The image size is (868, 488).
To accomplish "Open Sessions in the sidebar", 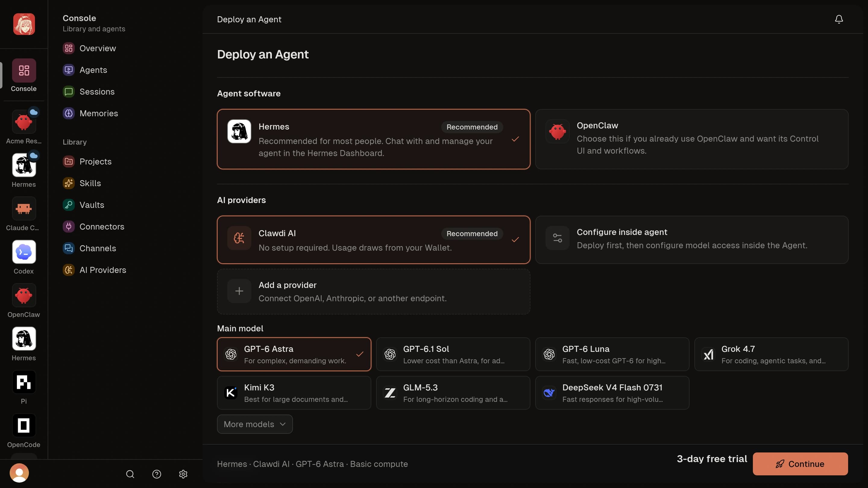I will point(97,92).
